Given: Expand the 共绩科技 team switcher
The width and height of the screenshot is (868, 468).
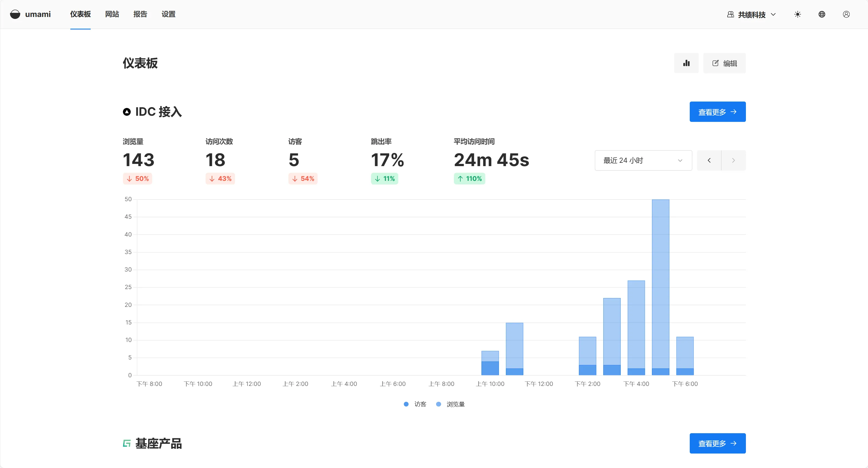Looking at the screenshot, I should pos(751,14).
